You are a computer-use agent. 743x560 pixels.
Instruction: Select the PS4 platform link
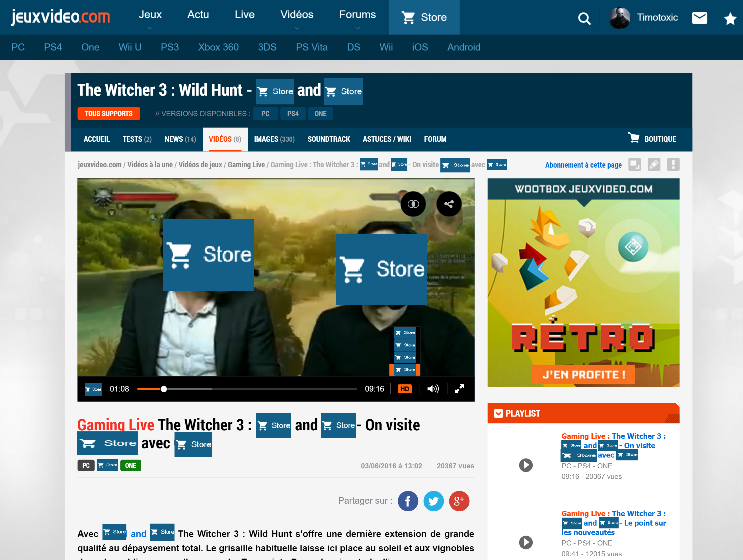[x=53, y=47]
